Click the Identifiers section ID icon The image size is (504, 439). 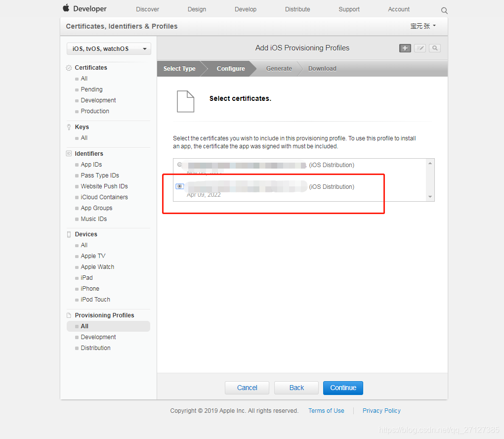69,153
